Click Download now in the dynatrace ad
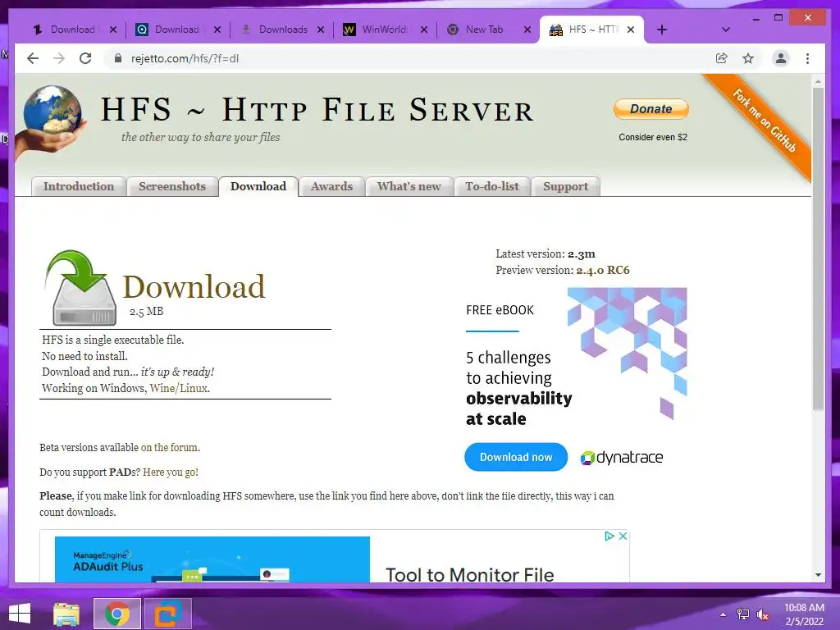 pos(516,457)
